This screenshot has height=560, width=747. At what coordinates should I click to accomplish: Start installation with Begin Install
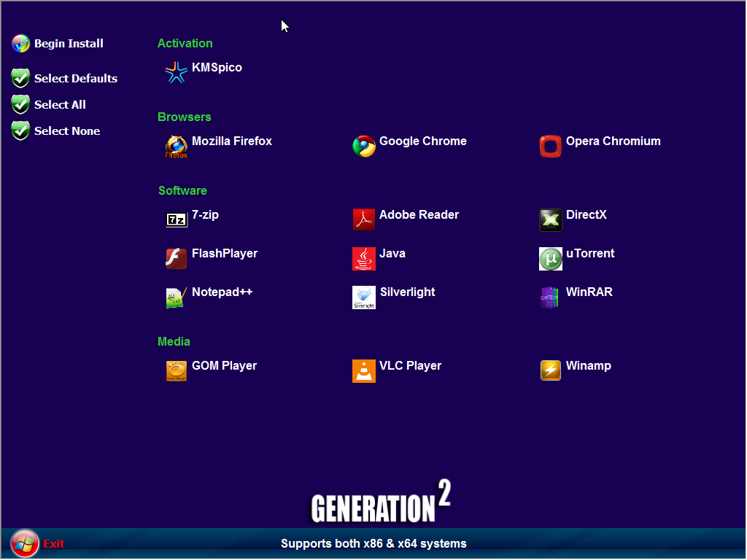point(69,44)
